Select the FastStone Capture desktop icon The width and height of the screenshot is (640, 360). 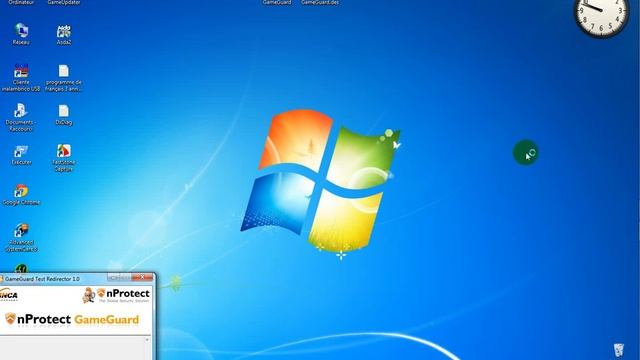click(64, 158)
